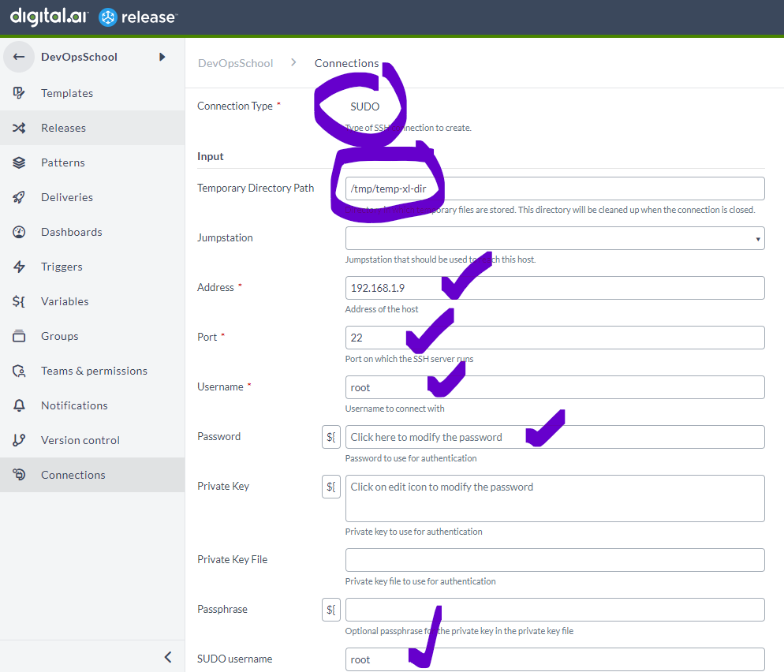Click the Templates sidebar icon
Viewport: 784px width, 672px height.
click(19, 93)
